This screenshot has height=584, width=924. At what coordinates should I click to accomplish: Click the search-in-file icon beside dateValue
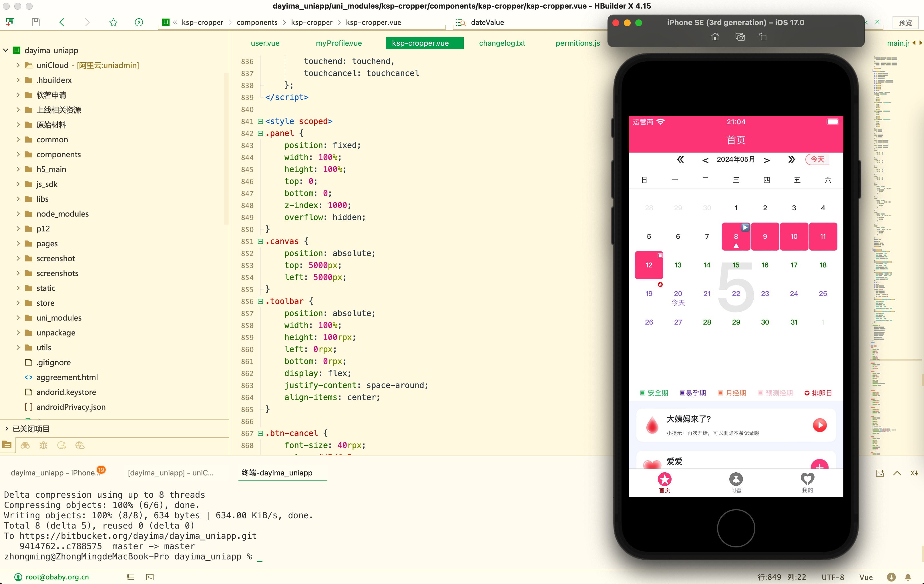(461, 23)
